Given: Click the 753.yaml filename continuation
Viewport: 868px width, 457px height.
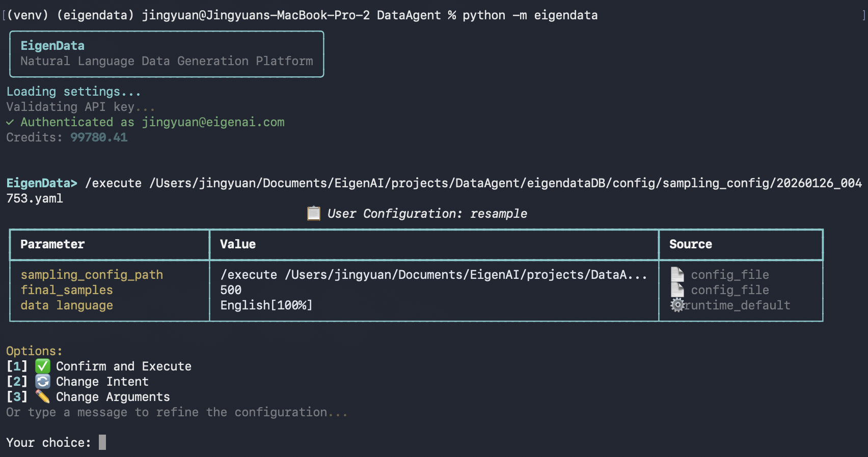Looking at the screenshot, I should (35, 198).
